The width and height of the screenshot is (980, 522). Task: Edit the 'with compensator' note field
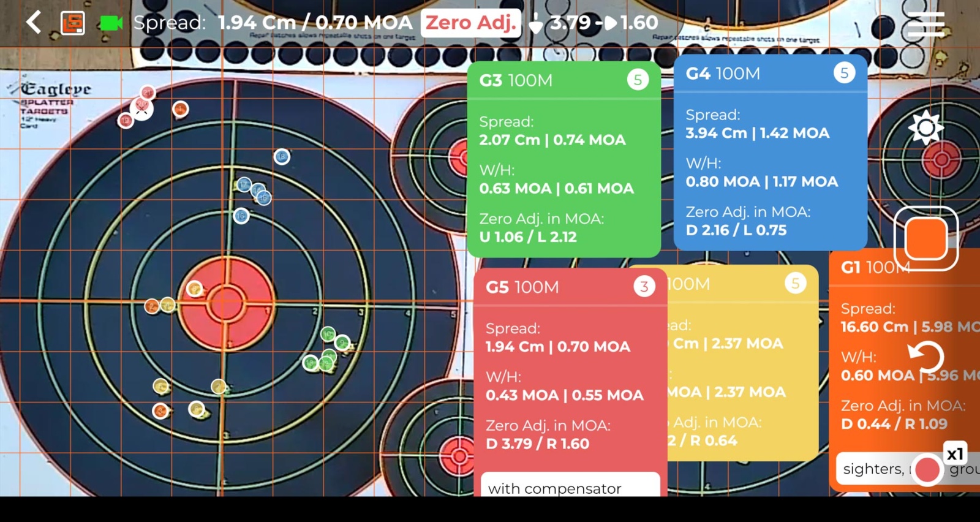coord(570,485)
